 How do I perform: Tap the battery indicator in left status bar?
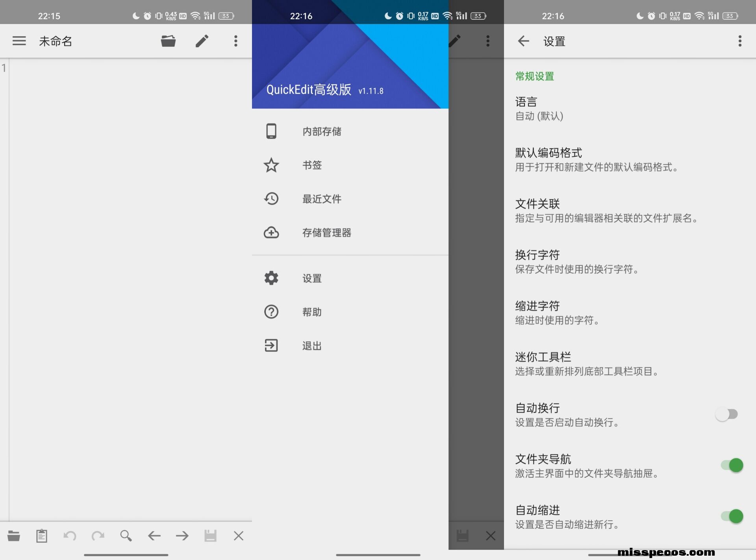tap(226, 16)
